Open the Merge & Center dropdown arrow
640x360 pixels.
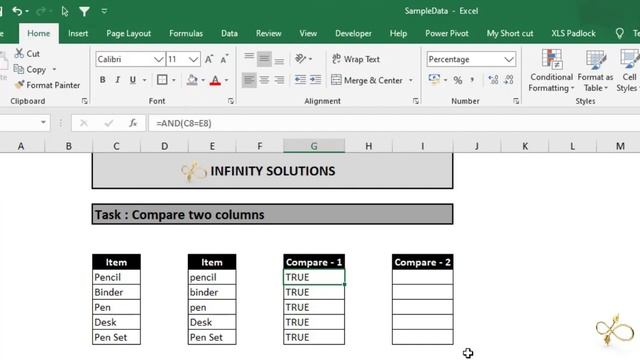(x=411, y=80)
